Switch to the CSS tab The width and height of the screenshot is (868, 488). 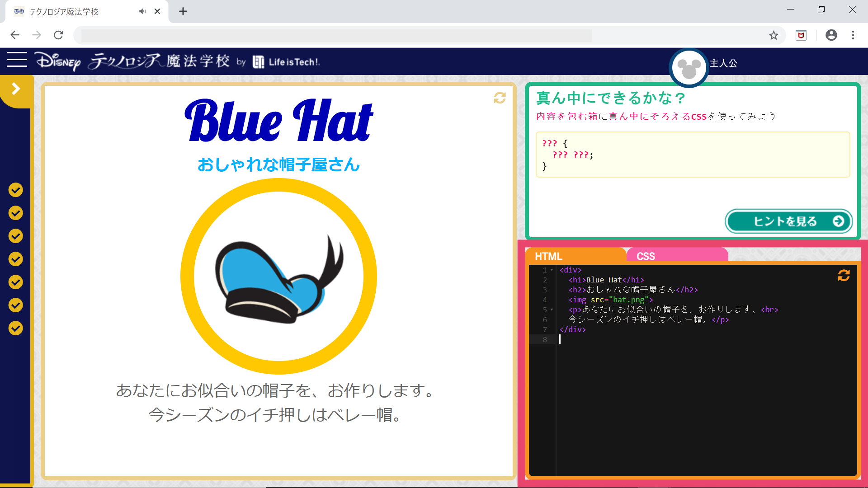click(677, 256)
